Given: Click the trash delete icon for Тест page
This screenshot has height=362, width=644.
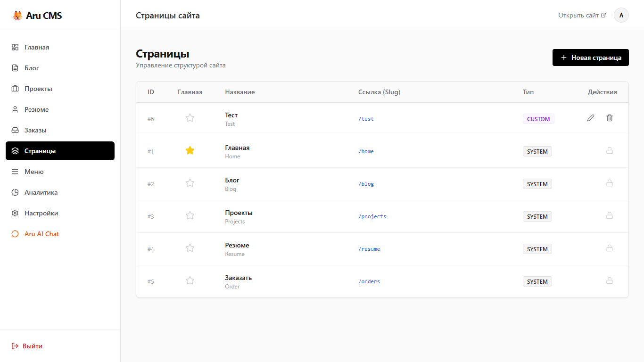Looking at the screenshot, I should [x=610, y=118].
